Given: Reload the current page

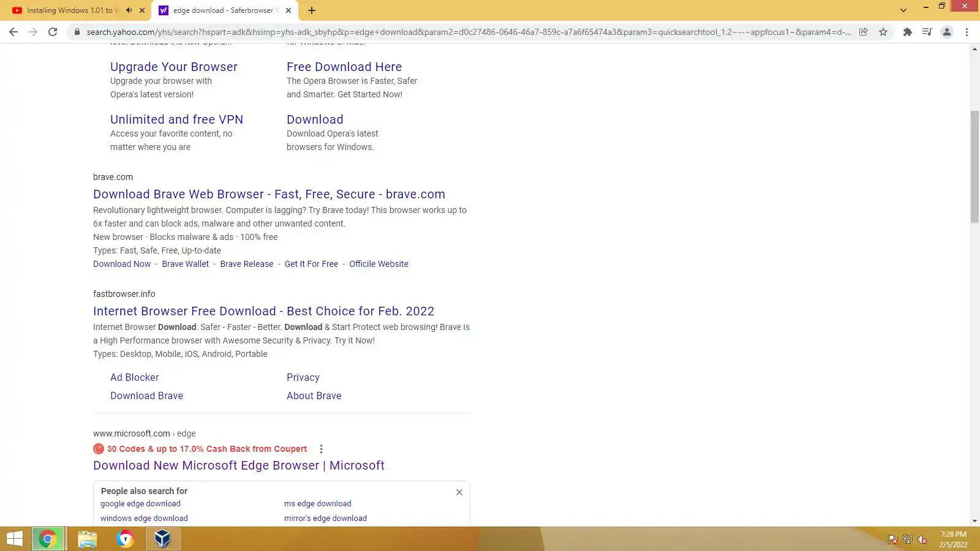Looking at the screenshot, I should tap(53, 32).
